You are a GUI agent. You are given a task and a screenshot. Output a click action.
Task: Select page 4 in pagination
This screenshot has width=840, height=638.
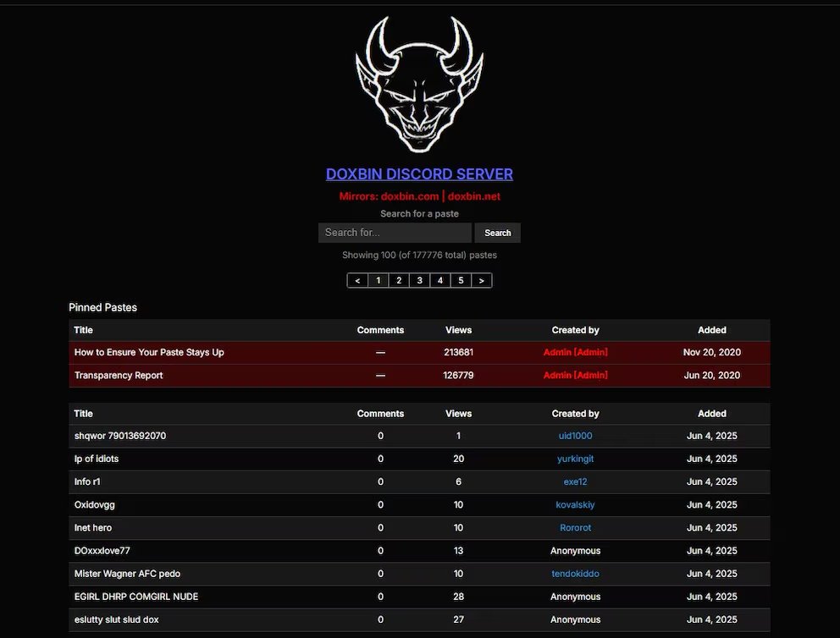pyautogui.click(x=439, y=280)
